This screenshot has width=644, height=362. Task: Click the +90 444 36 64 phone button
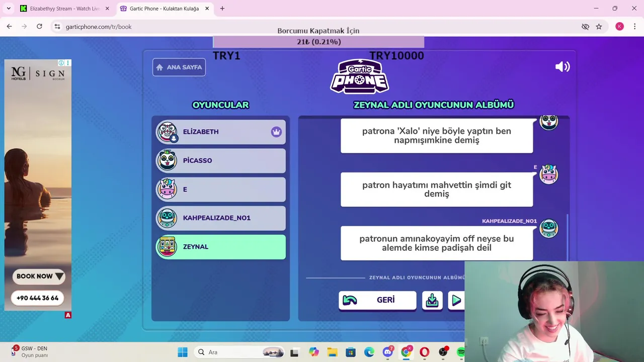pos(37,298)
